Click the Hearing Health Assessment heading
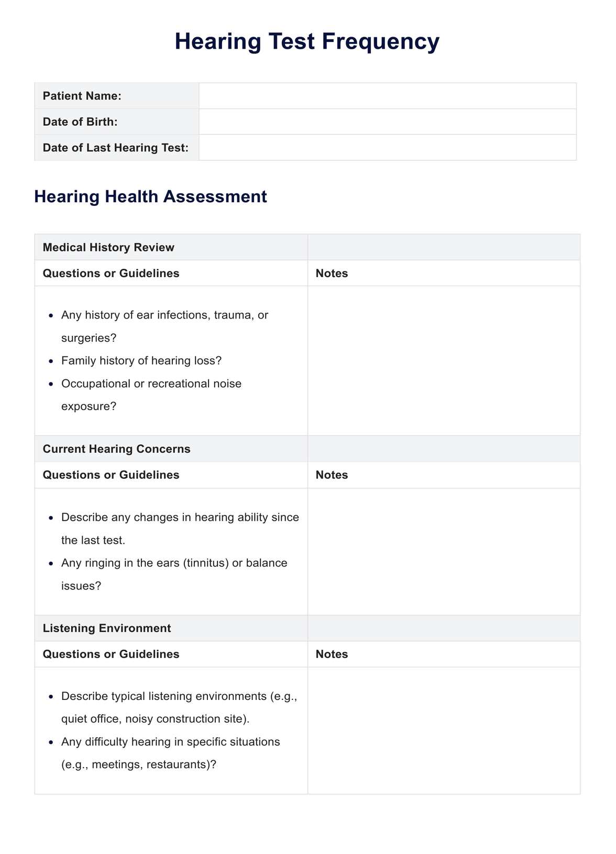 pyautogui.click(x=150, y=196)
